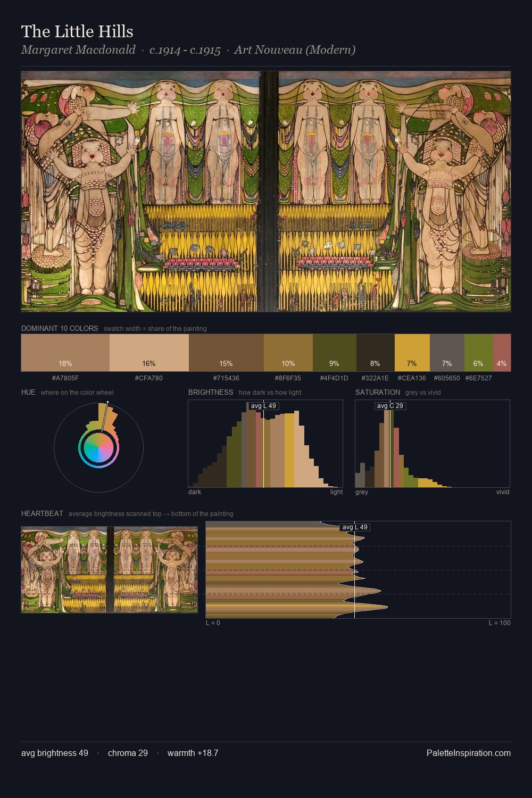Click the 'dark' brightness axis label
This screenshot has height=798, width=532.
(x=195, y=492)
